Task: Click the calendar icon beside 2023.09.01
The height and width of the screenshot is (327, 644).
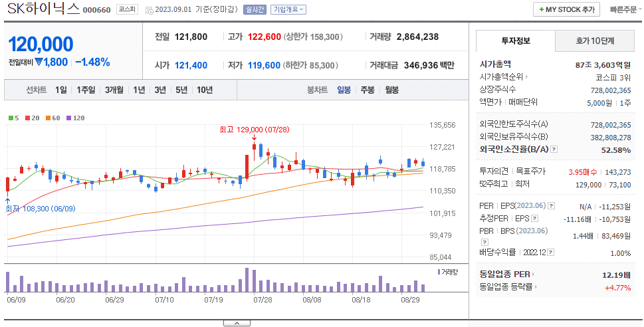Action: [149, 9]
